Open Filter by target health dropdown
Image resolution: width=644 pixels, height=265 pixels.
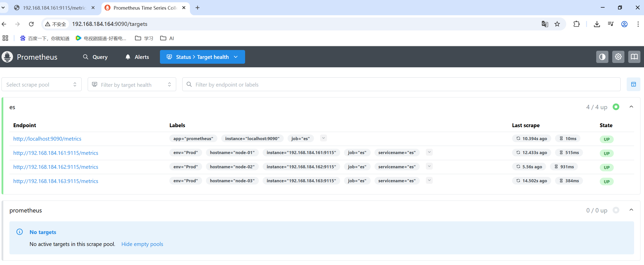(132, 84)
